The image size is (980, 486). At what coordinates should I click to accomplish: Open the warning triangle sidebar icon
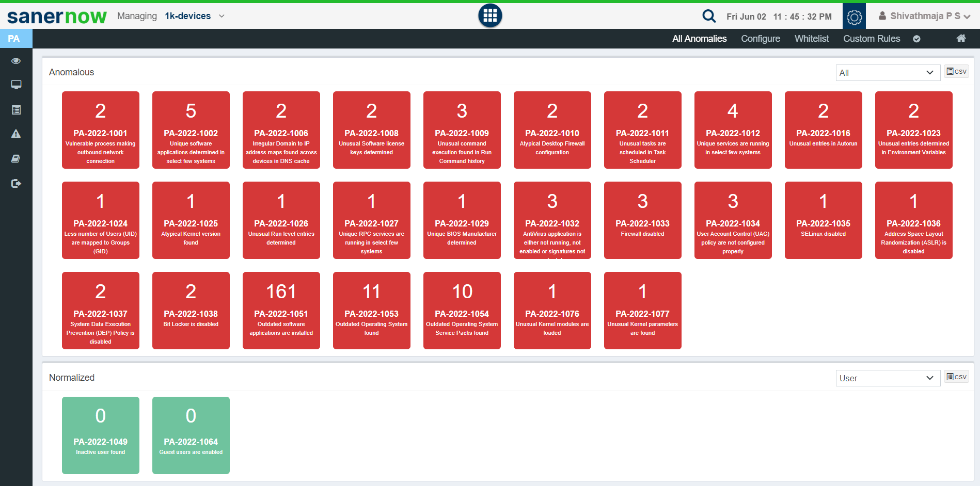[16, 134]
